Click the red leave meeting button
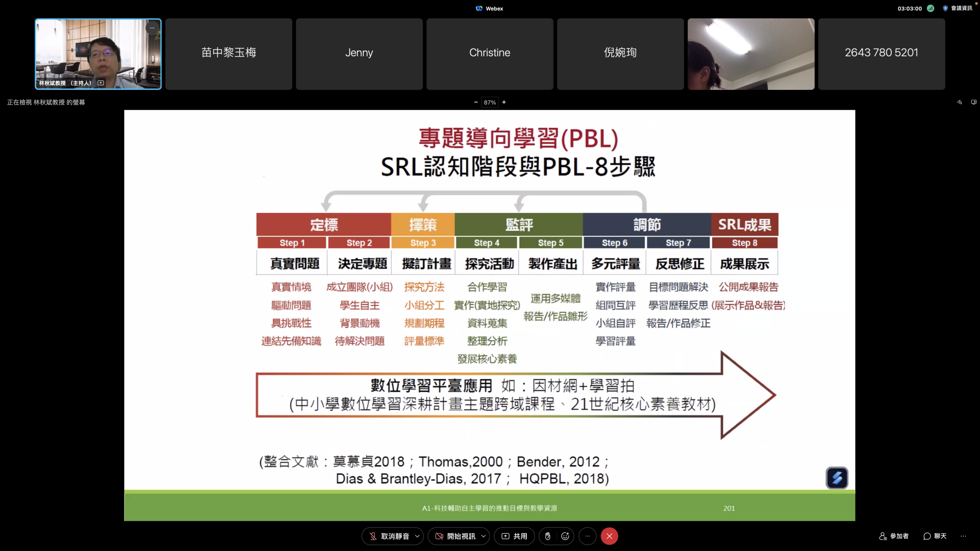This screenshot has height=551, width=980. [x=609, y=536]
